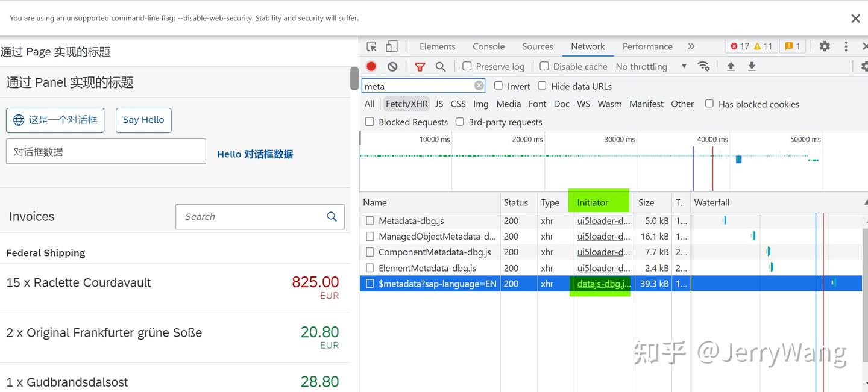Check the Invert filter option
Image resolution: width=868 pixels, height=392 pixels.
[x=498, y=86]
